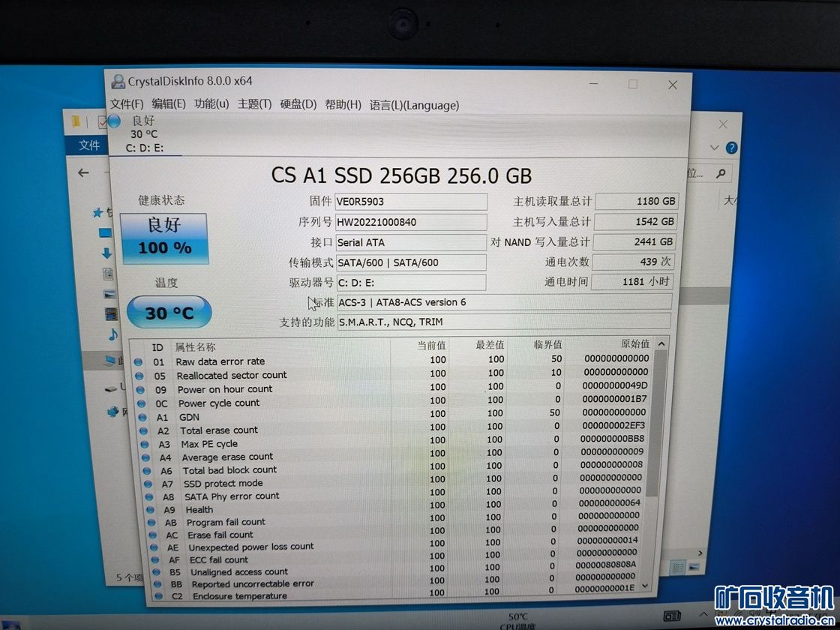Click the status dot of Power on hour count
Image resolution: width=840 pixels, height=630 pixels.
click(140, 390)
